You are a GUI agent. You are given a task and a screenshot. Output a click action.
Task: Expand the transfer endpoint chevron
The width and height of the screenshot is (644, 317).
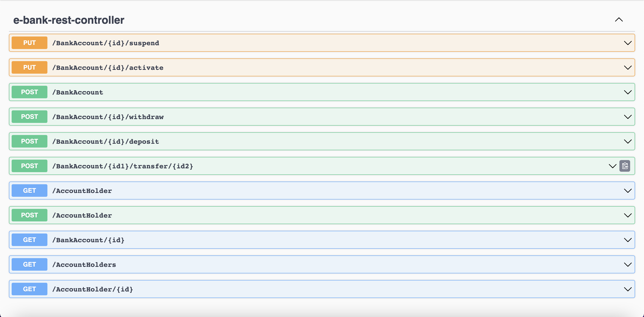click(x=612, y=166)
